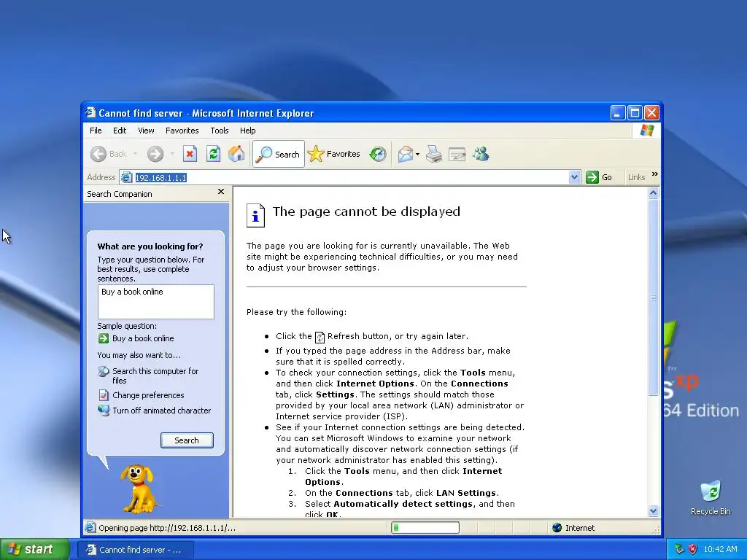
Task: Click the inline Refresh icon in instructions
Action: [320, 337]
